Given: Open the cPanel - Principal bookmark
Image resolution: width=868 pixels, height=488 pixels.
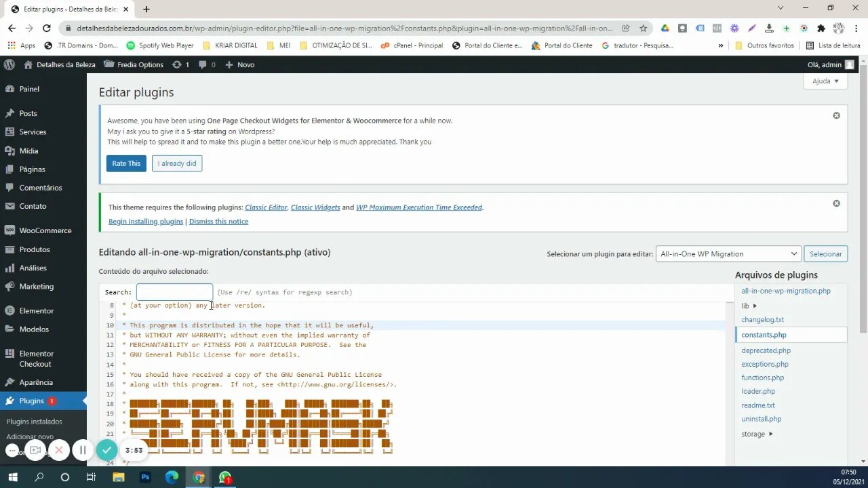Looking at the screenshot, I should click(412, 45).
